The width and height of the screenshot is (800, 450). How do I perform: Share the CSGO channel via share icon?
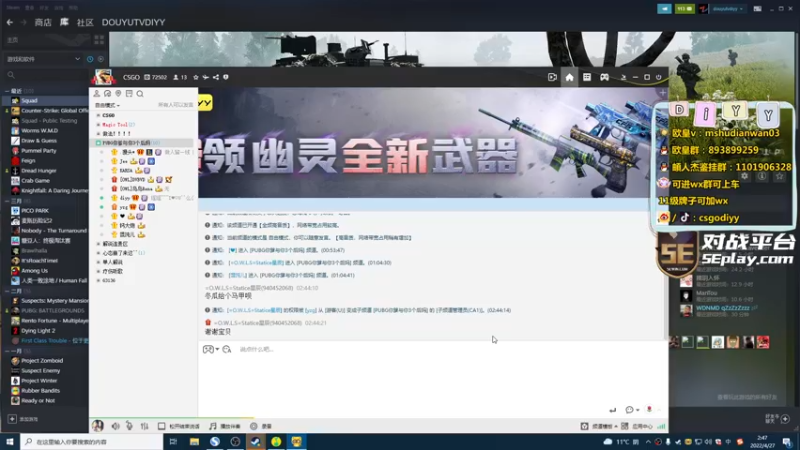[216, 78]
